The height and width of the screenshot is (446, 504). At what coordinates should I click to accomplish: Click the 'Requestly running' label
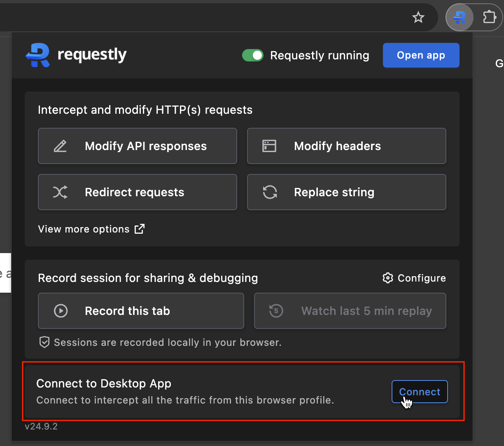coord(320,56)
